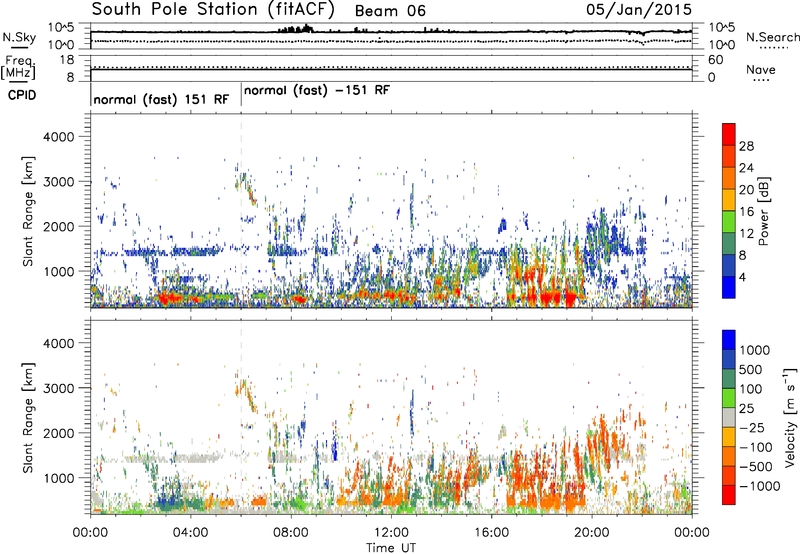Select the 'Beam 06' label
Screen dimensions: 800x554
(390, 11)
